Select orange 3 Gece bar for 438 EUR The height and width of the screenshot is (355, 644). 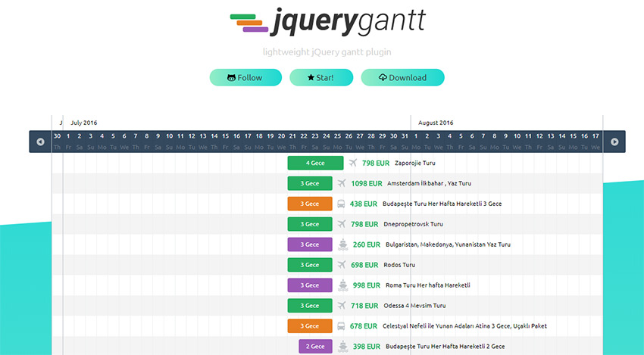[x=310, y=204]
